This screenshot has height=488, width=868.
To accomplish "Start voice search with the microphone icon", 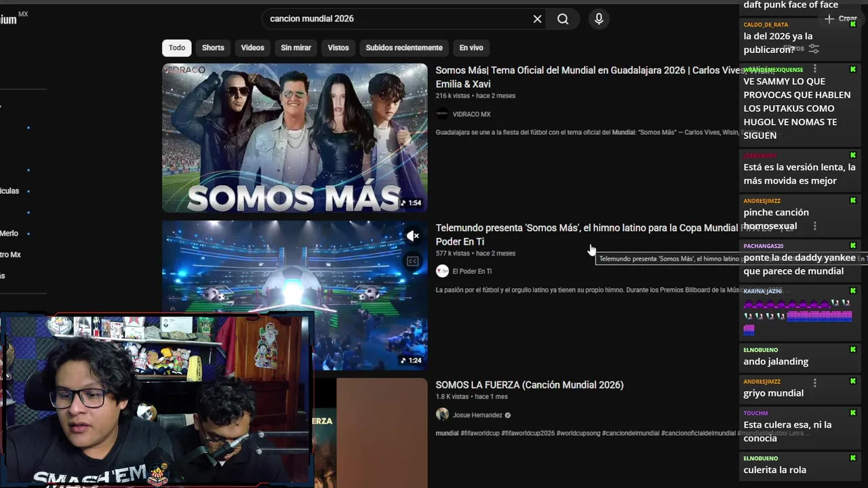I will coord(599,19).
